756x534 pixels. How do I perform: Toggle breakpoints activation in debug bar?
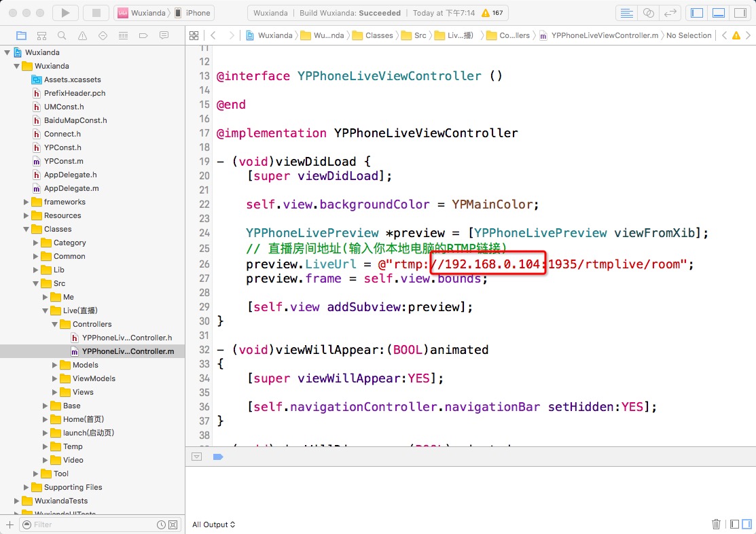pos(218,457)
